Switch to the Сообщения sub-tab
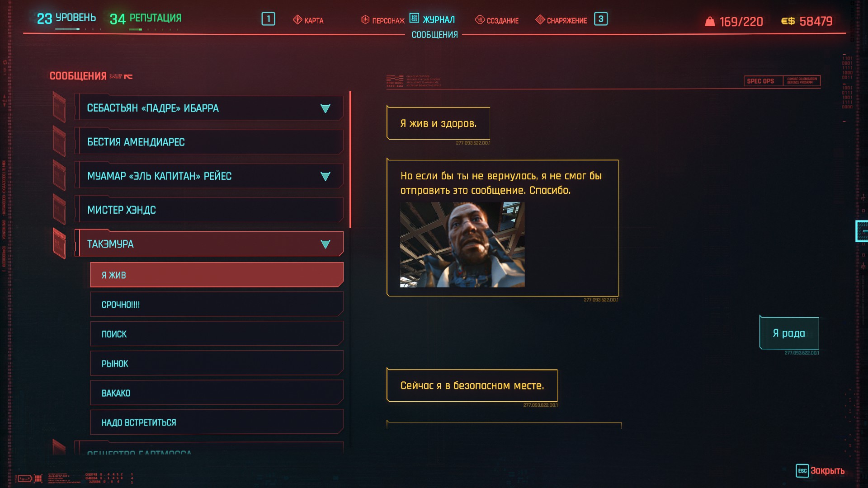The height and width of the screenshot is (488, 868). (434, 35)
